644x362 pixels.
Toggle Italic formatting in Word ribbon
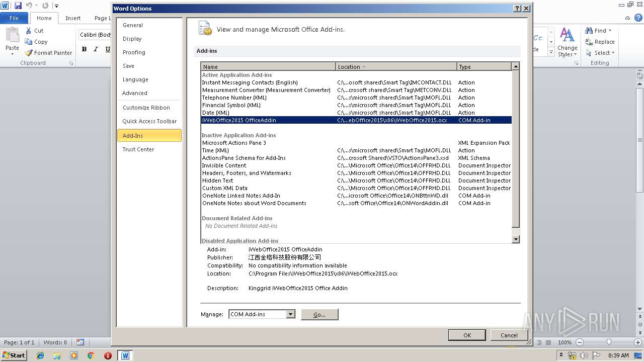[x=96, y=49]
